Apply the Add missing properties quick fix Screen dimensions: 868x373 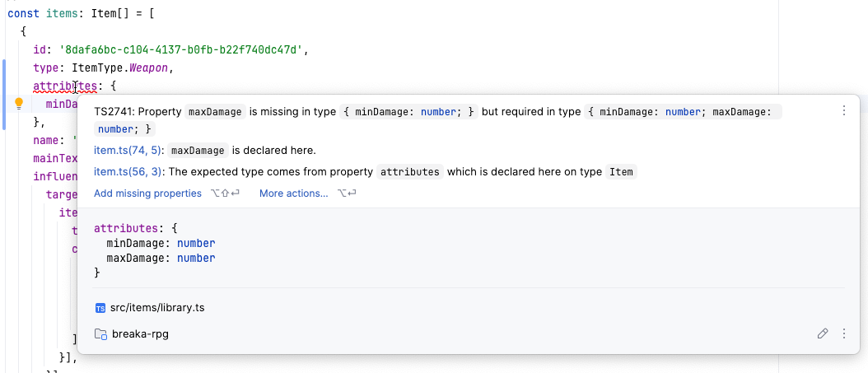[x=147, y=193]
